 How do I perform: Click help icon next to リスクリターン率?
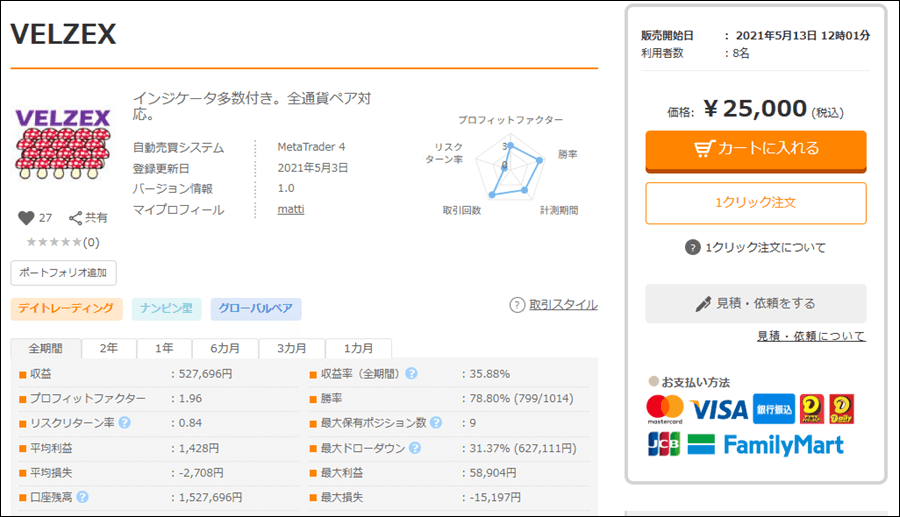(x=125, y=422)
